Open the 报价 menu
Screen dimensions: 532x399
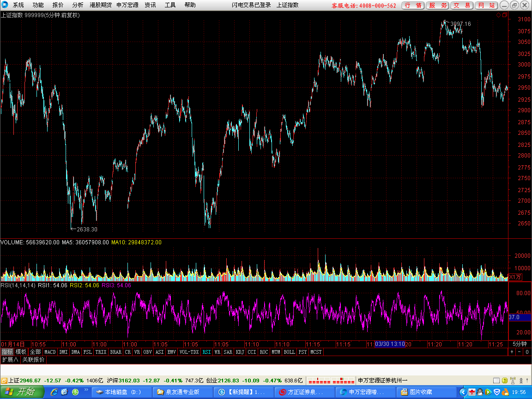point(58,5)
